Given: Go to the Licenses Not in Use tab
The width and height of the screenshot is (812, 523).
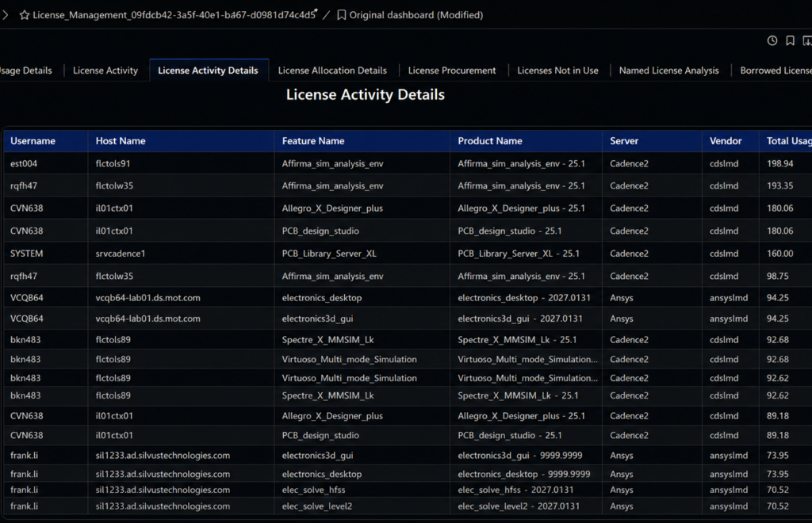Looking at the screenshot, I should point(557,71).
